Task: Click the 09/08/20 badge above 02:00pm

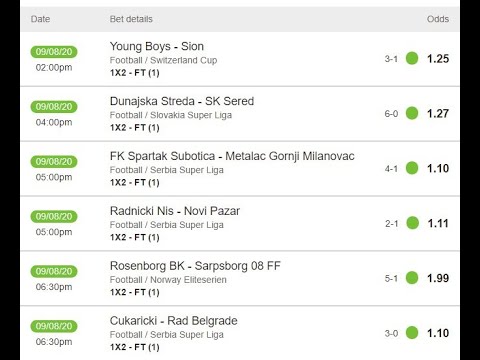Action: (x=54, y=52)
